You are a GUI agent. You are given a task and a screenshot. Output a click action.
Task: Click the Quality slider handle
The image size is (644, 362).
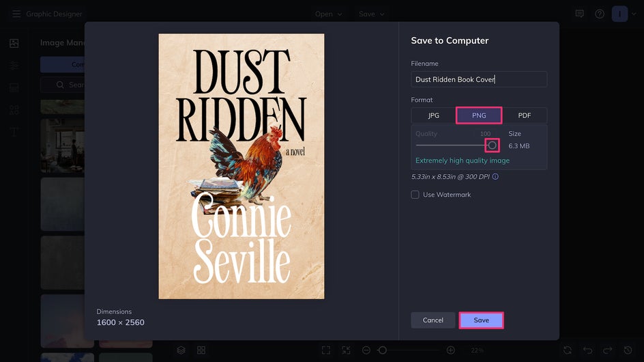click(492, 145)
